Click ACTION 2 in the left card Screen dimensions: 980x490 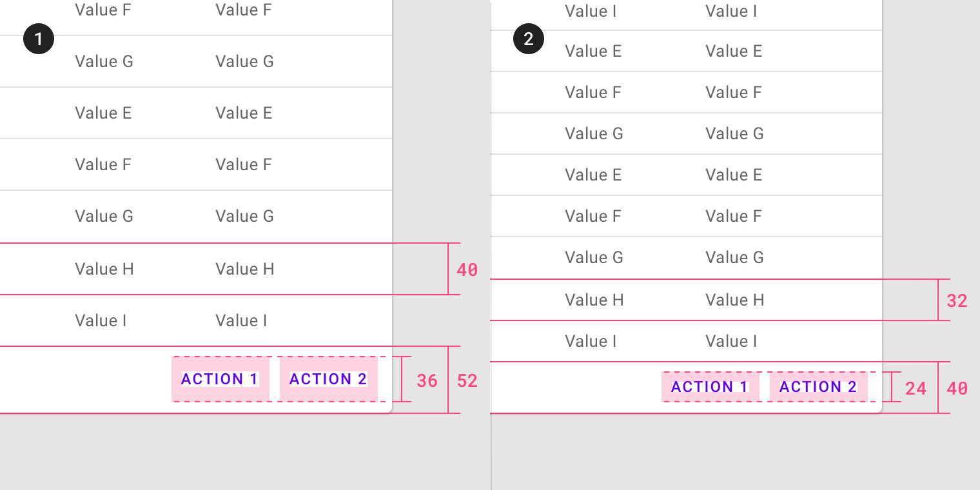[328, 379]
